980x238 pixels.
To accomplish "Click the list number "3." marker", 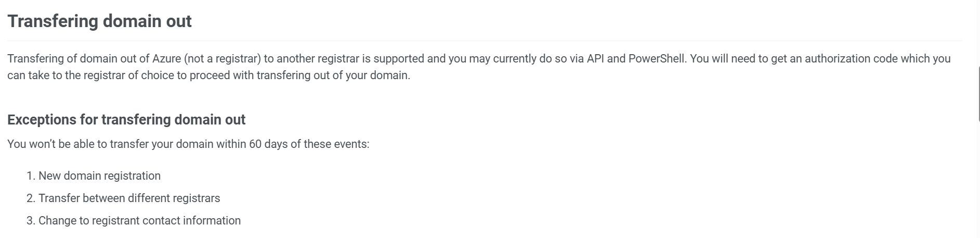I will (31, 221).
